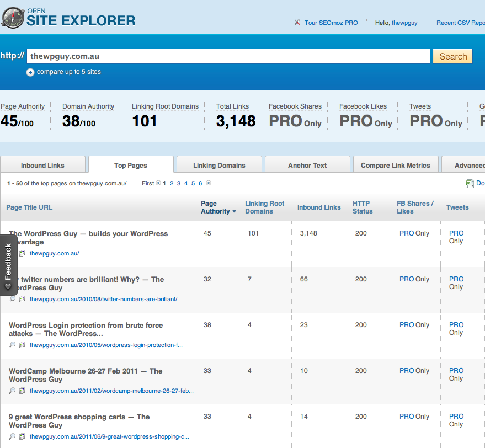Click the Total Links summary label
Screen dimensions: 485x448
tap(232, 106)
